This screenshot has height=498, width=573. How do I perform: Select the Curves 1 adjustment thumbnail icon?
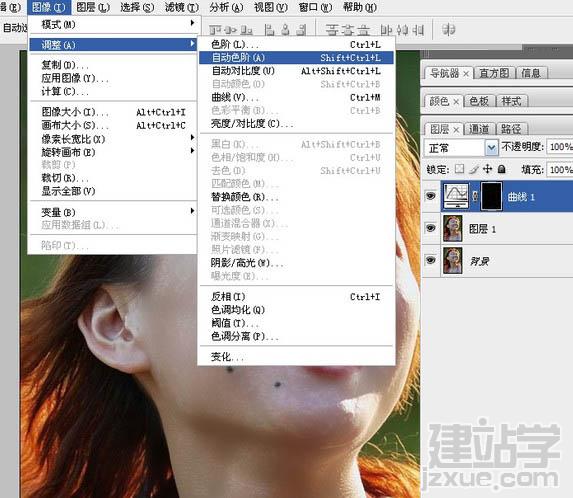[456, 196]
